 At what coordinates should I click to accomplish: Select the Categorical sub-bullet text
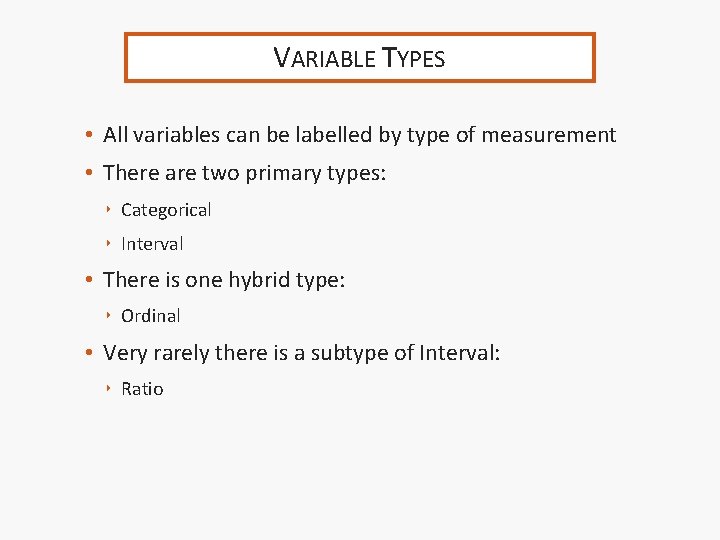(x=166, y=210)
